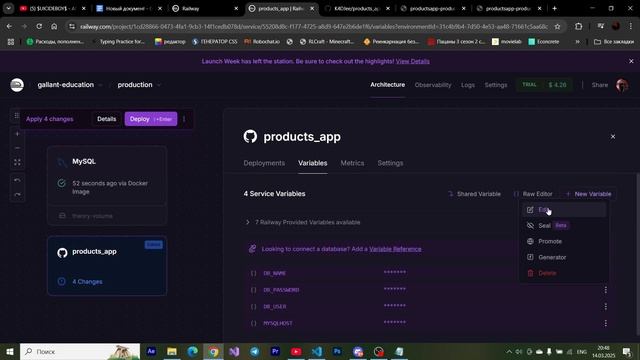Screen dimensions: 640x360
Task: Expand 7 Railway Provided Variables
Action: [302, 222]
